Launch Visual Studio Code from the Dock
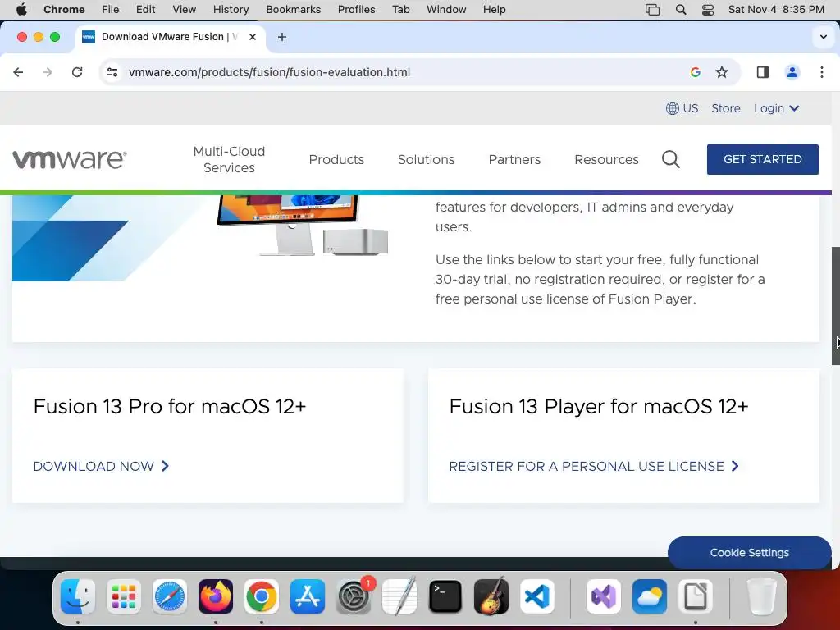The height and width of the screenshot is (630, 840). [537, 596]
